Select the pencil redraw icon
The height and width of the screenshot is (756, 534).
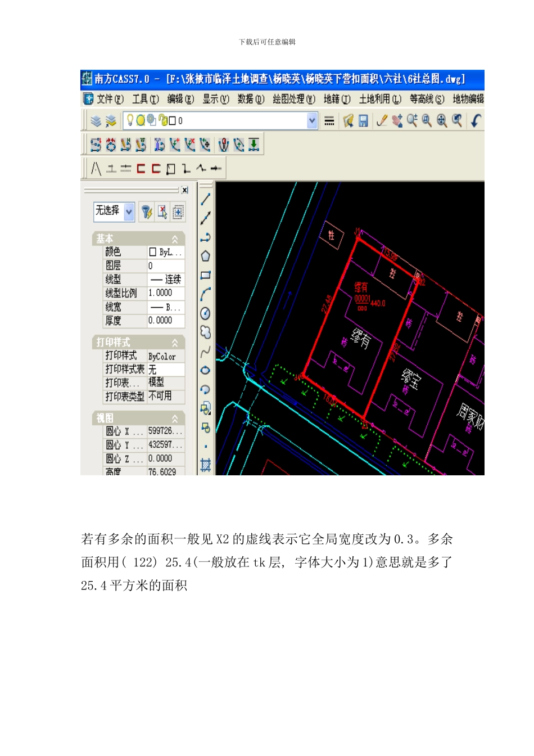(382, 120)
